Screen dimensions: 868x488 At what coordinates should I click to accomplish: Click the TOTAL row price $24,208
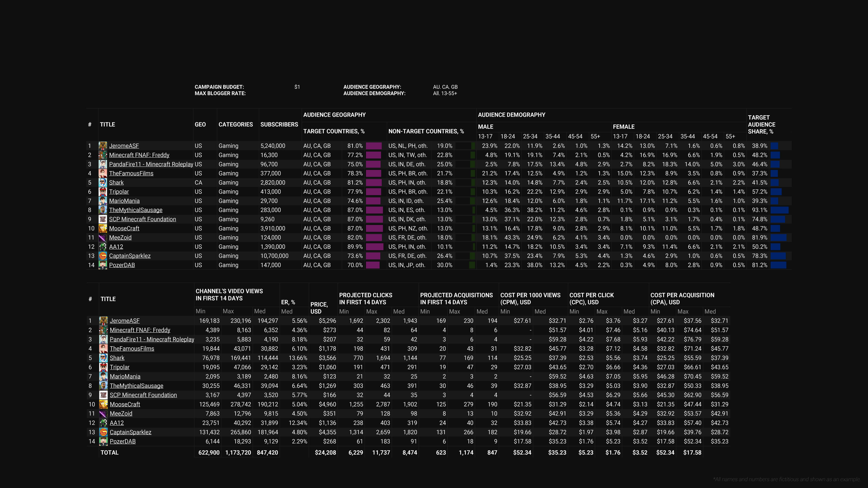tap(325, 453)
